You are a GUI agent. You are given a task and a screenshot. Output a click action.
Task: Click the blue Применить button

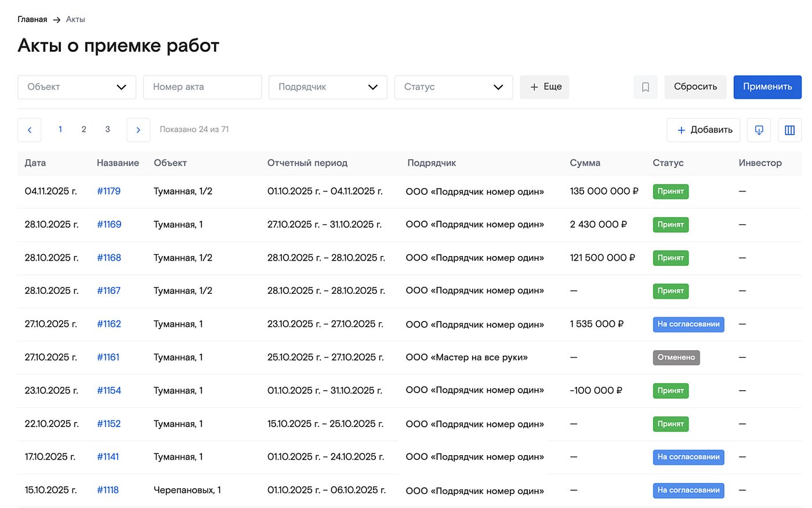click(767, 87)
